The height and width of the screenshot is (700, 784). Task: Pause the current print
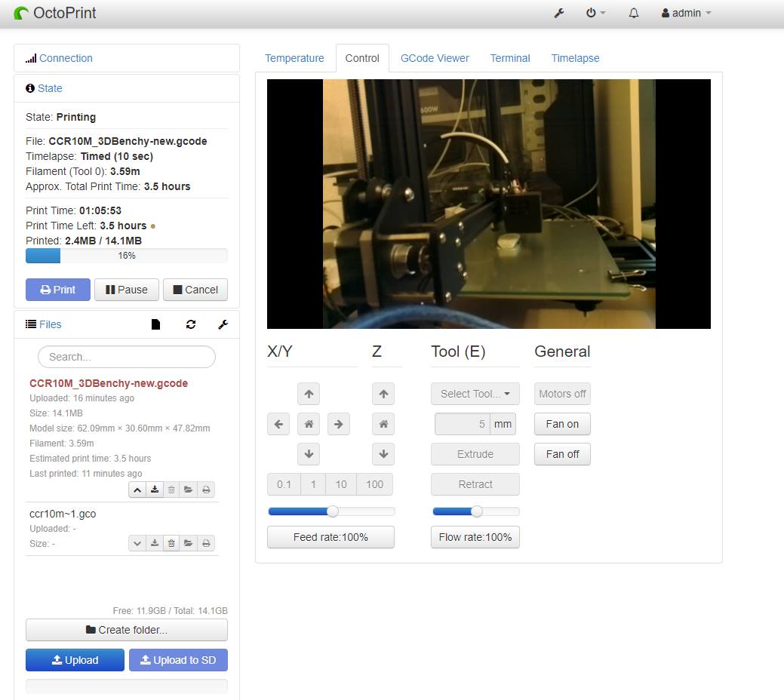(x=126, y=290)
